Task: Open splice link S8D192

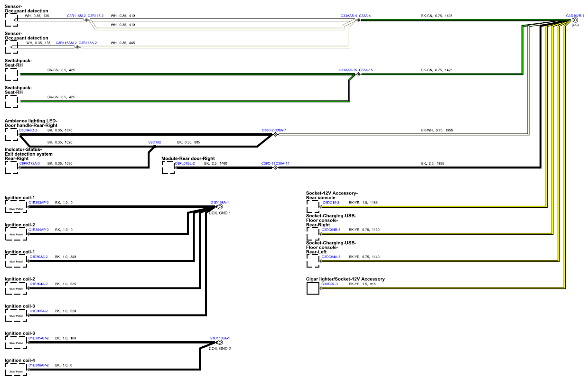Action: tap(155, 142)
